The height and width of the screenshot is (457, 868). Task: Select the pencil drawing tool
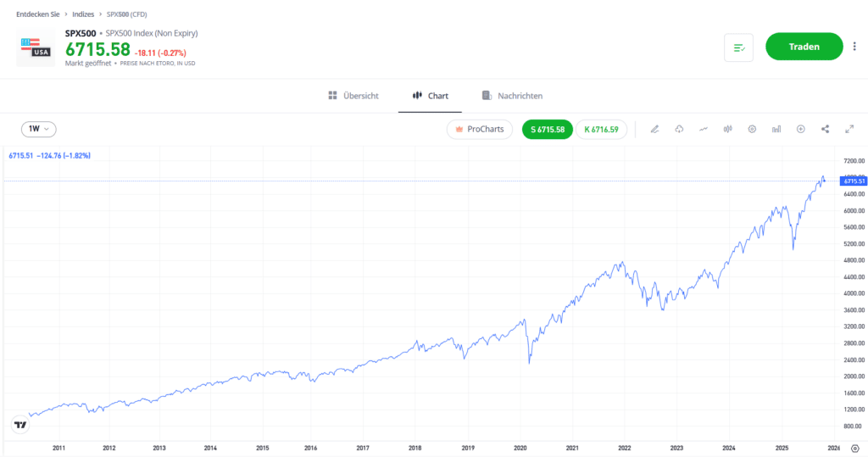(x=654, y=130)
